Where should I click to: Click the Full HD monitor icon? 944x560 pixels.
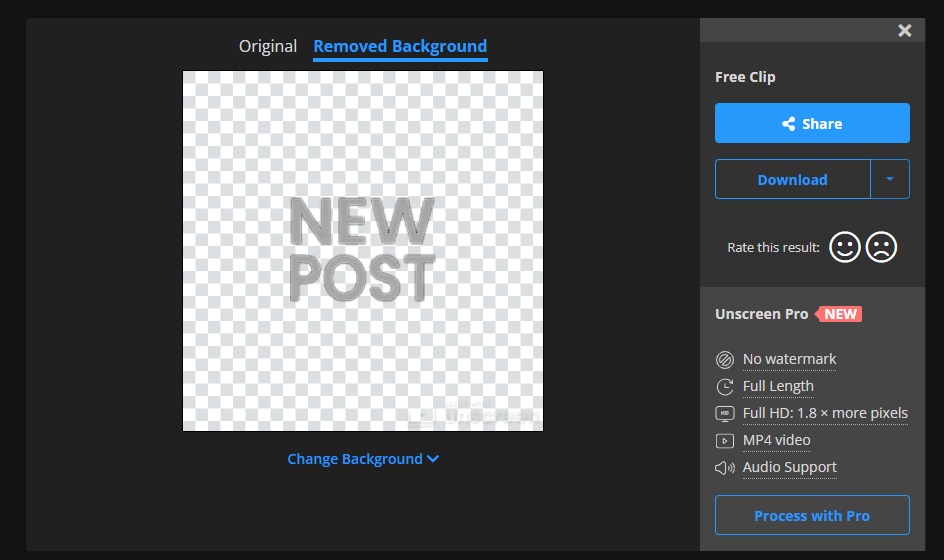[x=725, y=414]
